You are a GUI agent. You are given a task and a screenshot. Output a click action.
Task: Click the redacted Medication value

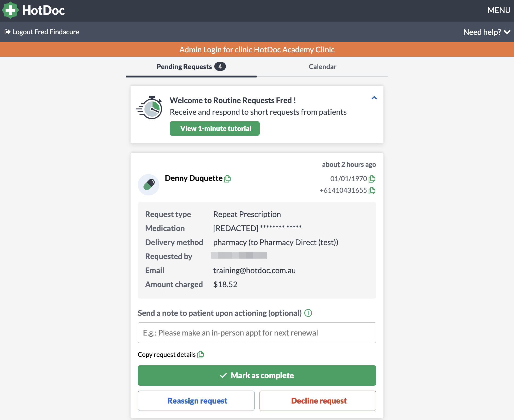pos(257,228)
